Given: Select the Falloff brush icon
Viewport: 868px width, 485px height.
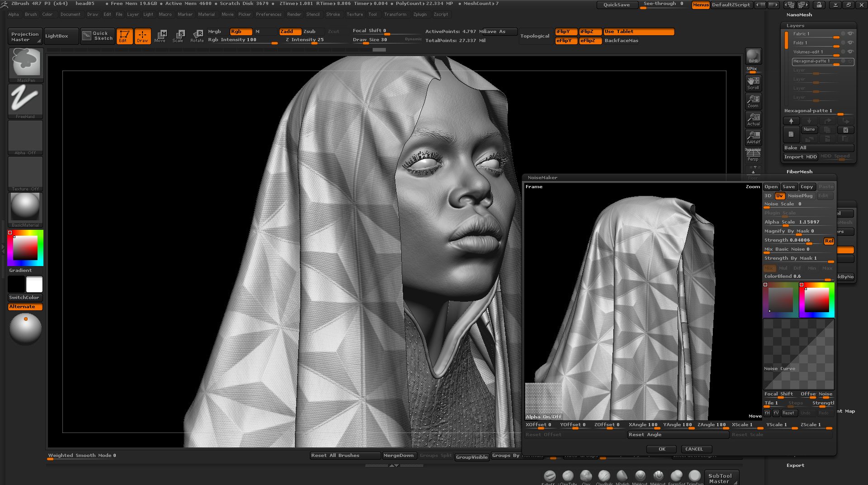Looking at the screenshot, I should [550, 476].
